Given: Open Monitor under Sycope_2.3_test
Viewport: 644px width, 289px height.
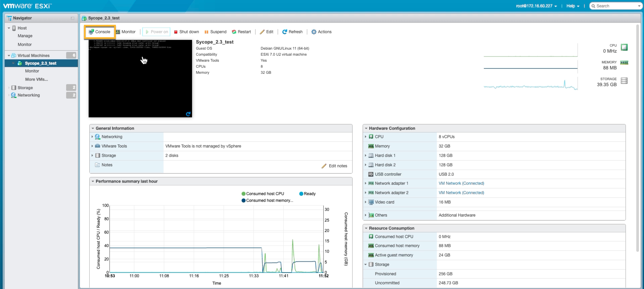Looking at the screenshot, I should tap(32, 71).
